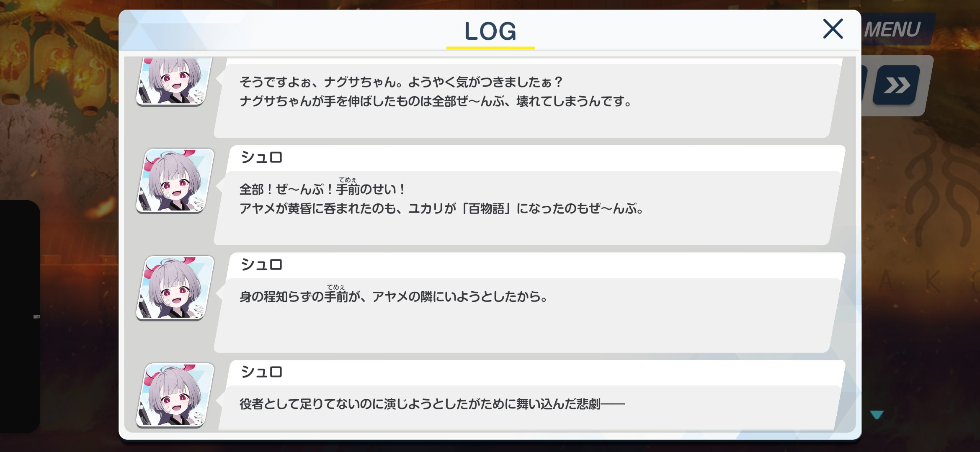Screen dimensions: 980x452
Task: Tap the double-arrow skip icon
Action: pos(896,85)
